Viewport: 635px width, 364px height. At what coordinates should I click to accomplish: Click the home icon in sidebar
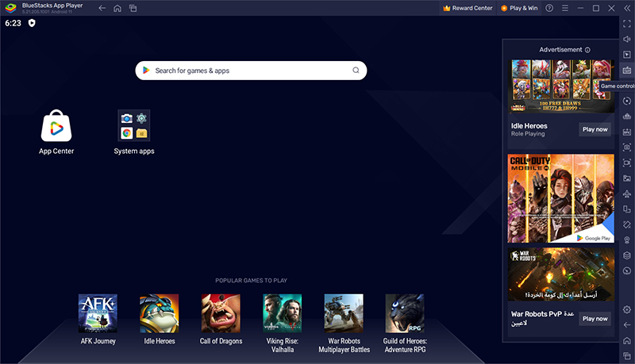(x=626, y=340)
